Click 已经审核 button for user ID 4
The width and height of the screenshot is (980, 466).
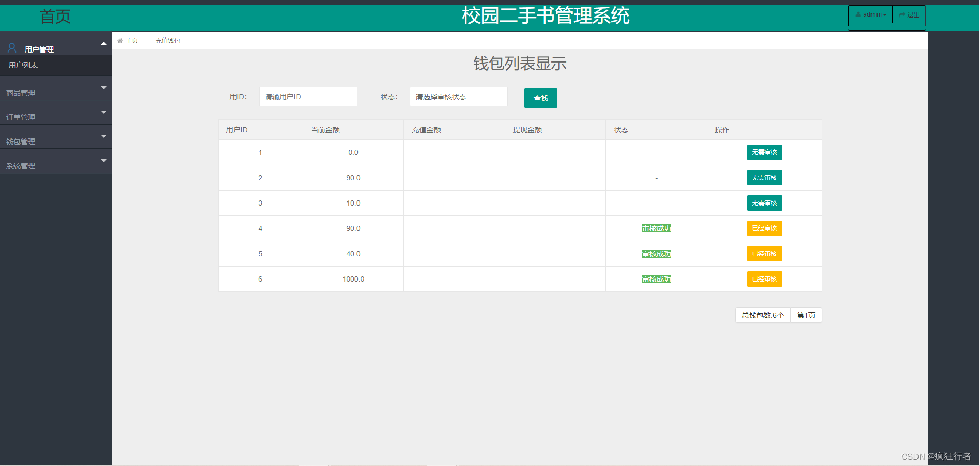click(x=765, y=228)
